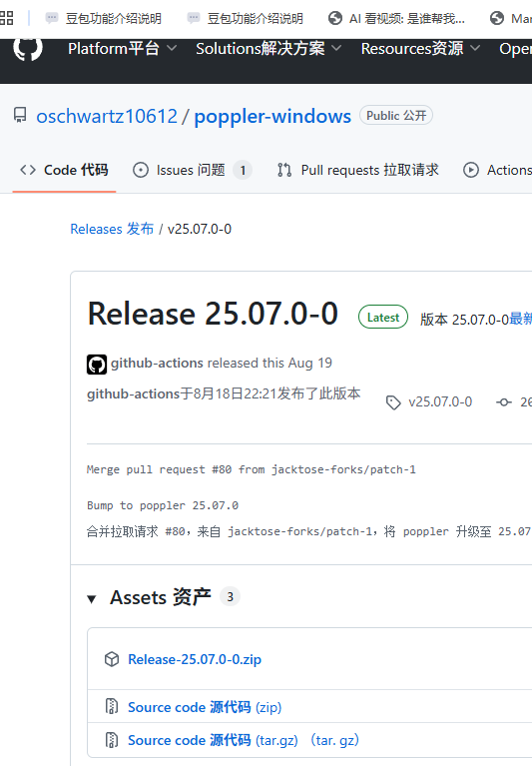The image size is (532, 766).
Task: Click the Merge pull request #80 text
Action: pos(252,469)
